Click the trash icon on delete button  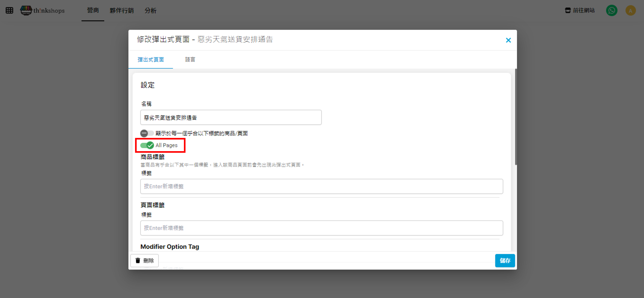point(138,261)
